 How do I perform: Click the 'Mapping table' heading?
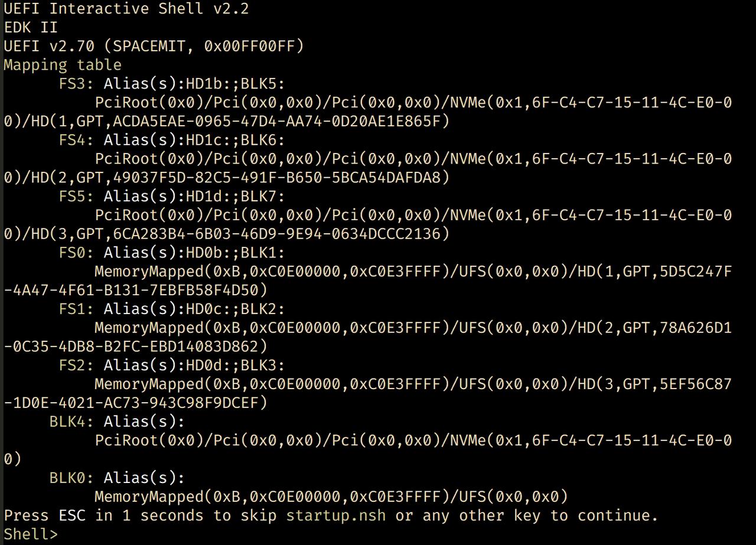63,64
